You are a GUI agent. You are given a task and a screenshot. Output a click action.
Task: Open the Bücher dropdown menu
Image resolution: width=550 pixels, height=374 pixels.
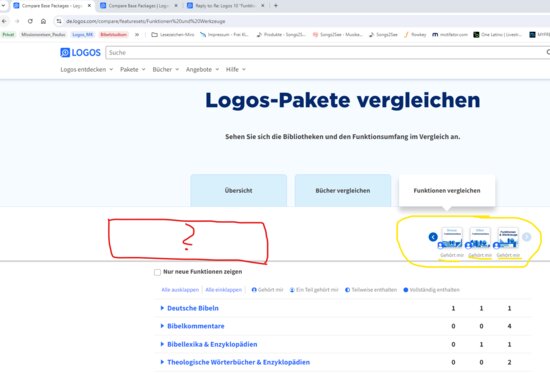[166, 69]
